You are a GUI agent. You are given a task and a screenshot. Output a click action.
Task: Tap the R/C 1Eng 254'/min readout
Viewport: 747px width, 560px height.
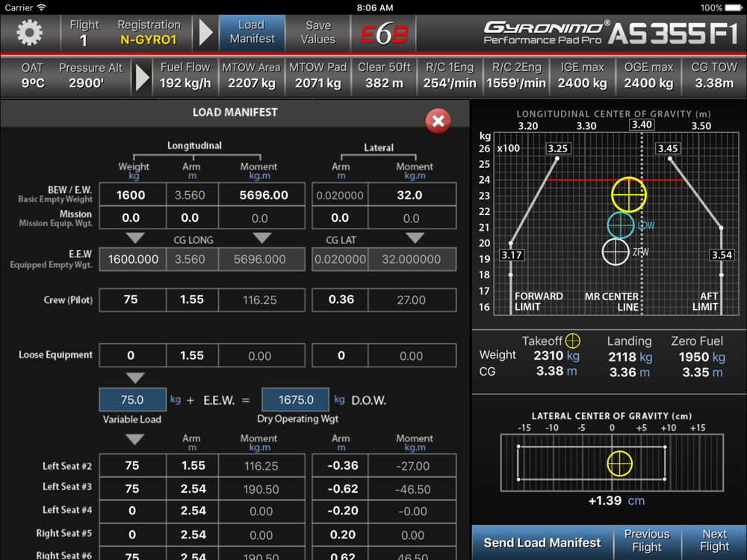point(450,75)
